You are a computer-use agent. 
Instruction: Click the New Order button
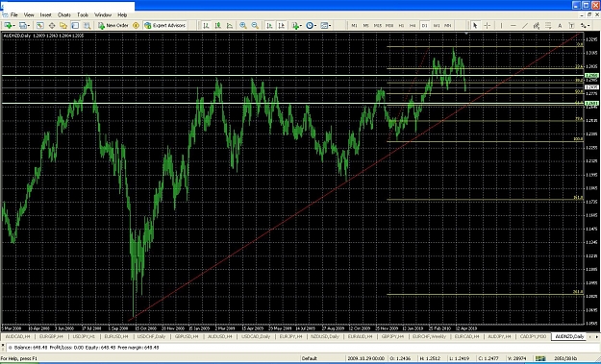113,25
